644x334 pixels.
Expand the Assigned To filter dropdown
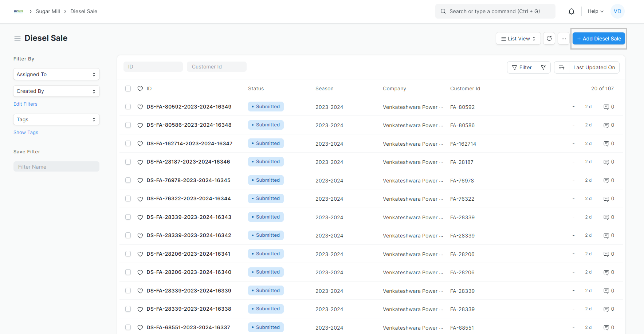tap(56, 74)
